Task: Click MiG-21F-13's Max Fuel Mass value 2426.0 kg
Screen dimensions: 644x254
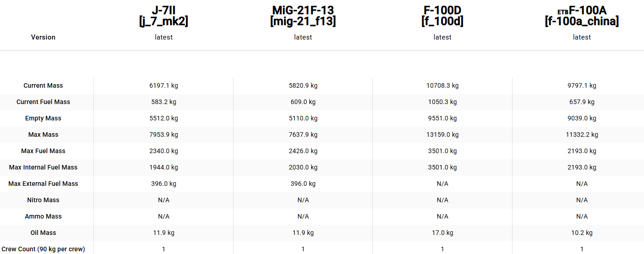Action: point(303,151)
